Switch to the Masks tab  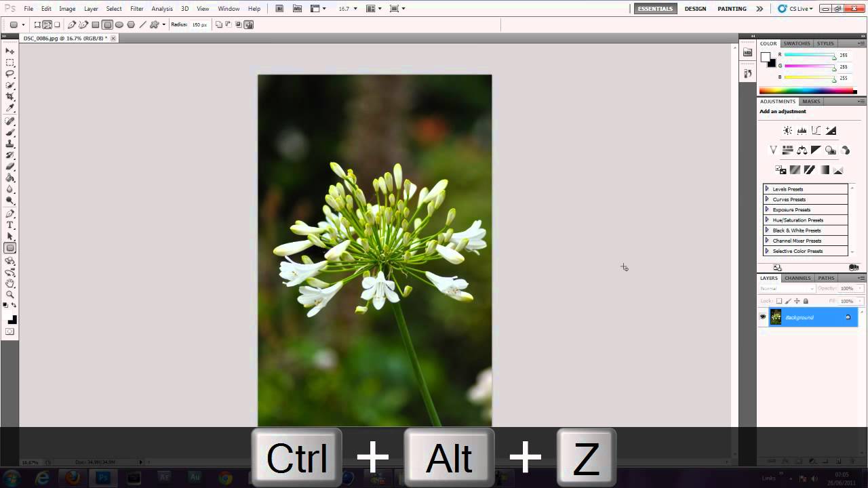(x=811, y=101)
